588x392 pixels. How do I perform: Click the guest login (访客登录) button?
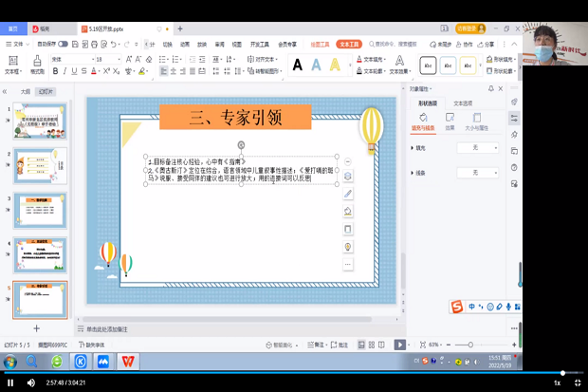(x=470, y=28)
